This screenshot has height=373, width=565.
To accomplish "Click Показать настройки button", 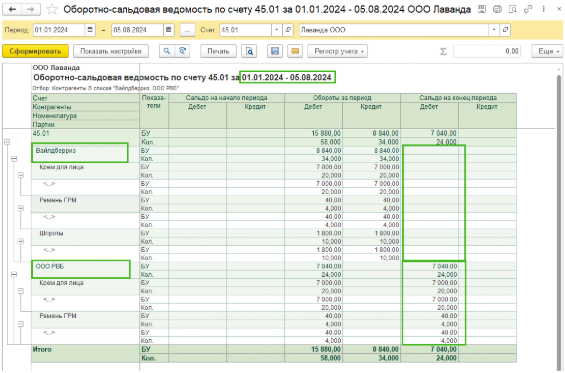I will click(111, 51).
